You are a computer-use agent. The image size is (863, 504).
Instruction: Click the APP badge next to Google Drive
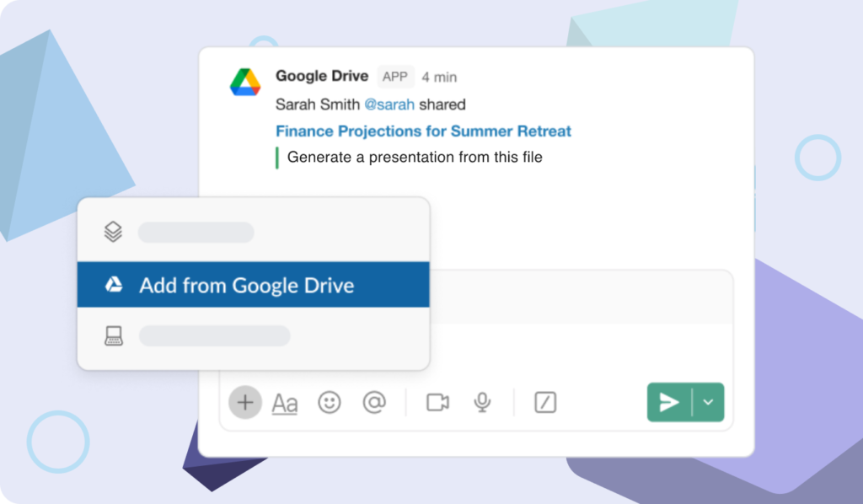coord(395,77)
